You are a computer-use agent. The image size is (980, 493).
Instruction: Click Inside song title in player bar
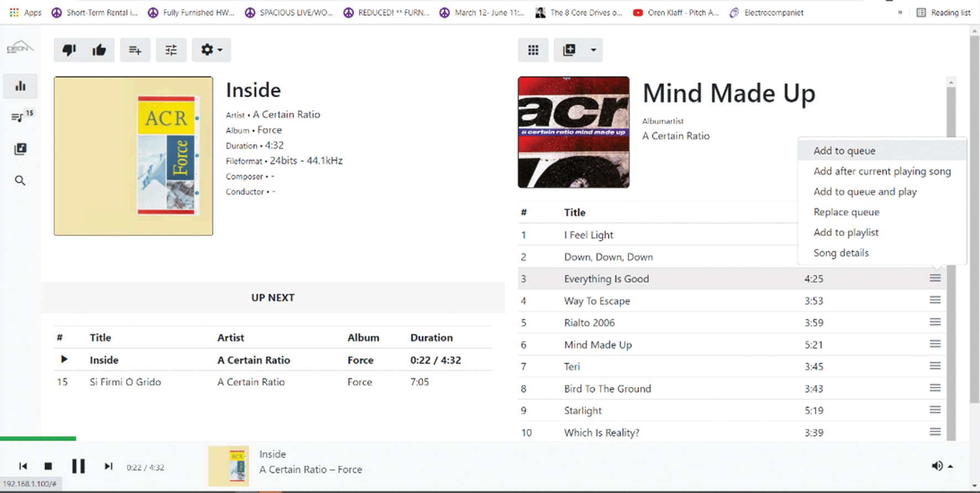click(273, 454)
